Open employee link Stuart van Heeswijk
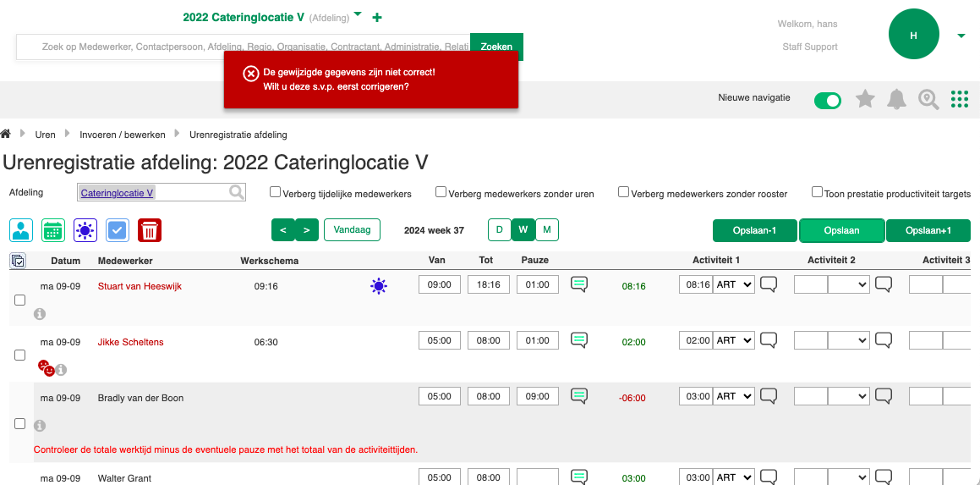This screenshot has width=980, height=485. click(140, 286)
